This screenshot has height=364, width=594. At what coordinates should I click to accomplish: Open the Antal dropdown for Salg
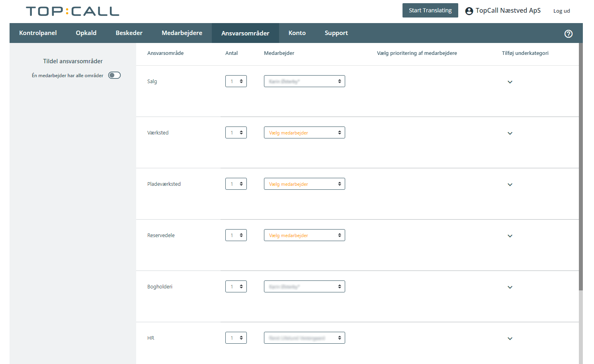[236, 81]
